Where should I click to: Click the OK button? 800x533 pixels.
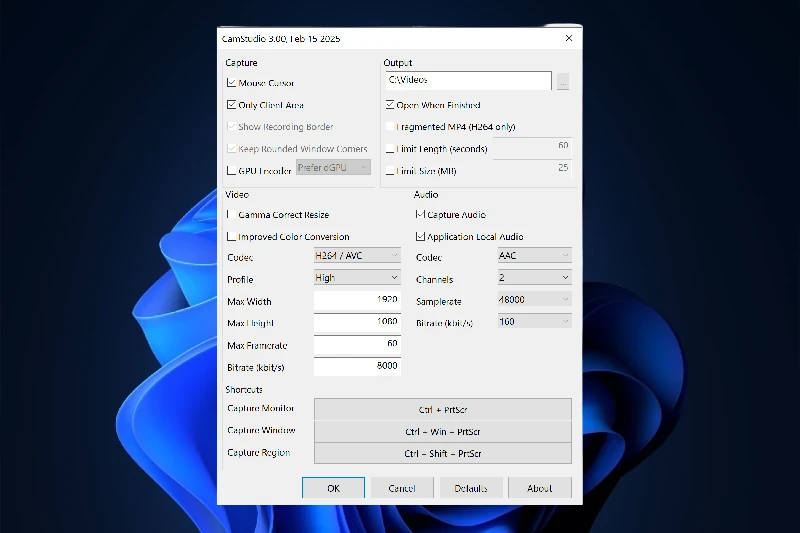[333, 488]
